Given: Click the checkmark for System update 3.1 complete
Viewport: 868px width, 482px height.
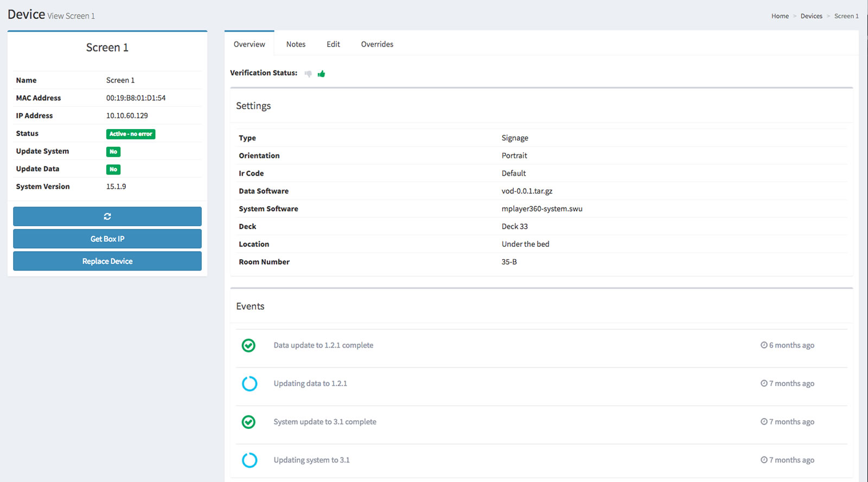Looking at the screenshot, I should [x=248, y=422].
